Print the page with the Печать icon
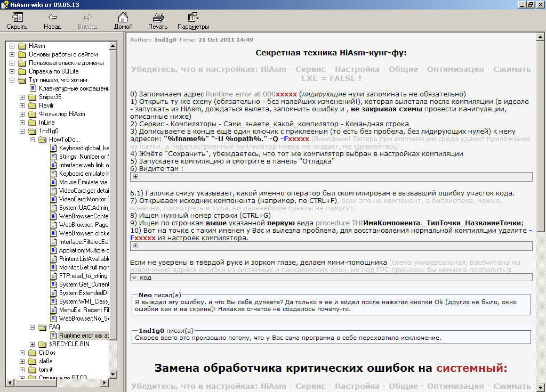The height and width of the screenshot is (392, 546). point(157,18)
